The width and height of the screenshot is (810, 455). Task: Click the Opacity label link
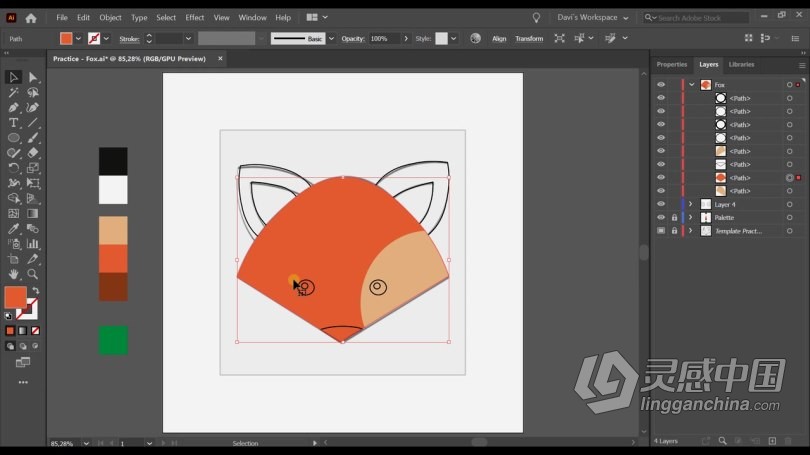[x=353, y=39]
